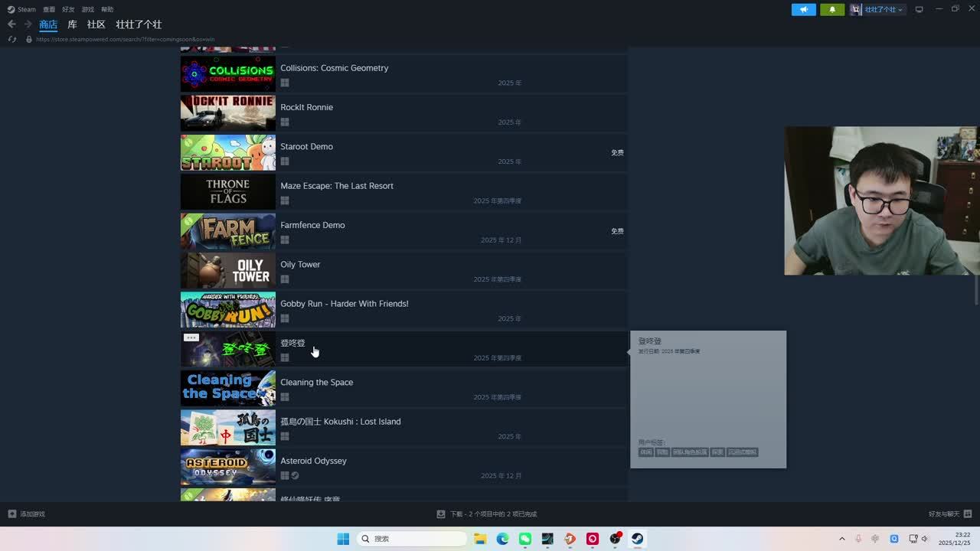980x551 pixels.
Task: Go back with the browser back arrow
Action: [x=11, y=24]
